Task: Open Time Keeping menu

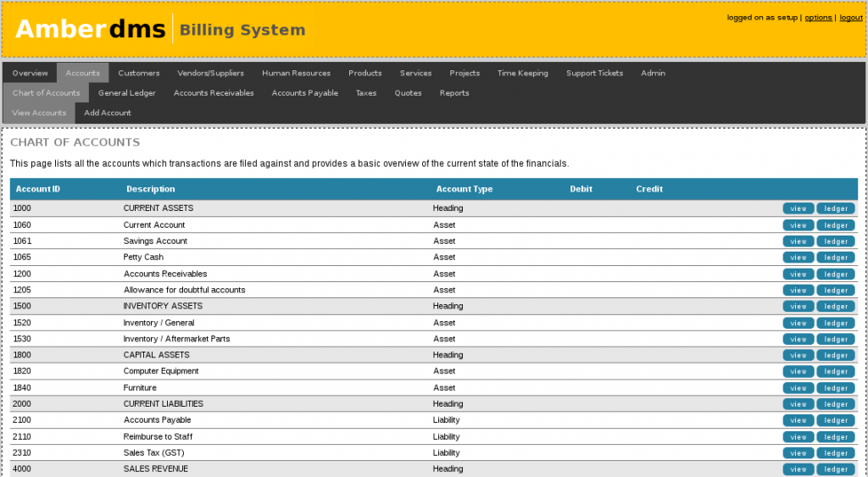Action: pyautogui.click(x=522, y=73)
